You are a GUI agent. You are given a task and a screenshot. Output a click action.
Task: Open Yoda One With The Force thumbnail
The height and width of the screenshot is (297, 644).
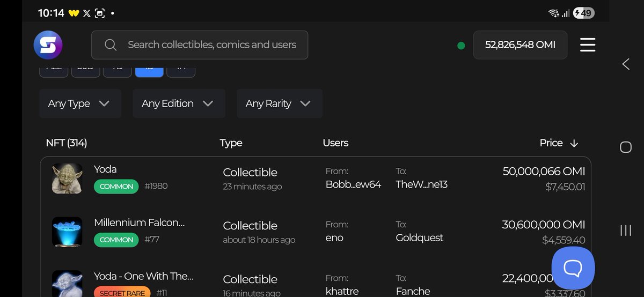(67, 283)
